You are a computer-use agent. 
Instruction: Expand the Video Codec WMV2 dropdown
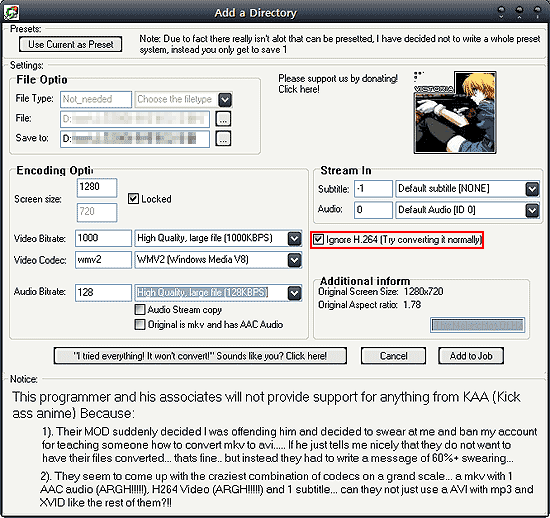(294, 260)
